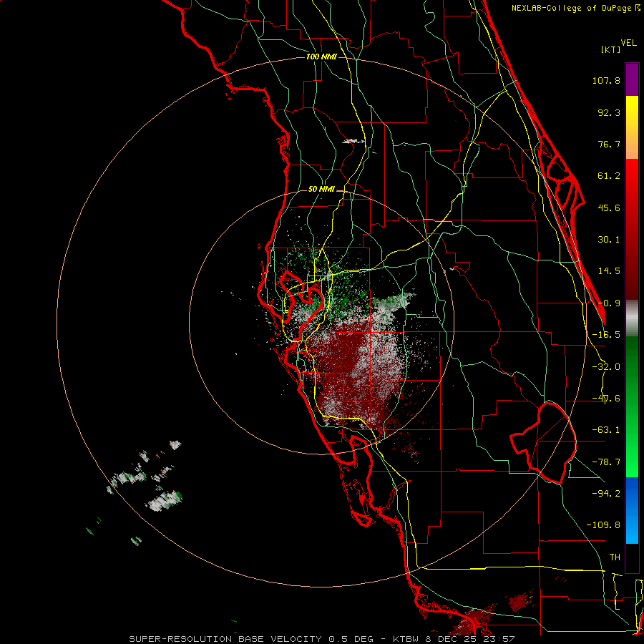
Task: Click the 45.6 velocity scale value
Action: pos(609,208)
